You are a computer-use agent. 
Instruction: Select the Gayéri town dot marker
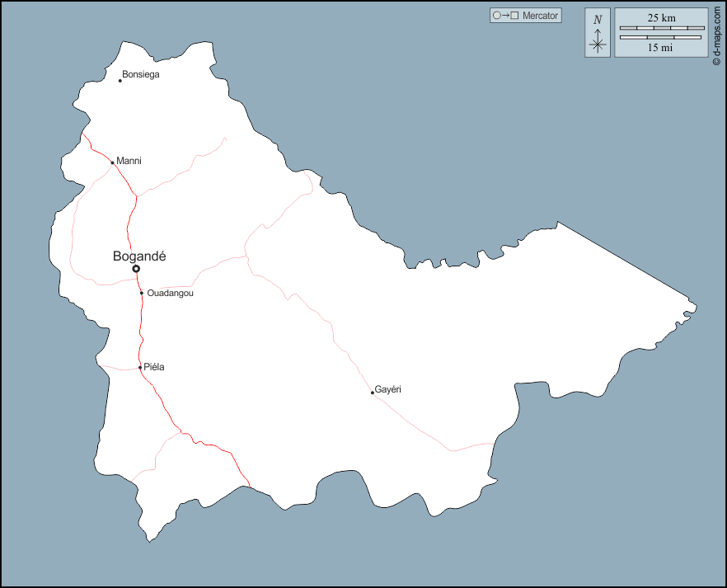tap(373, 393)
